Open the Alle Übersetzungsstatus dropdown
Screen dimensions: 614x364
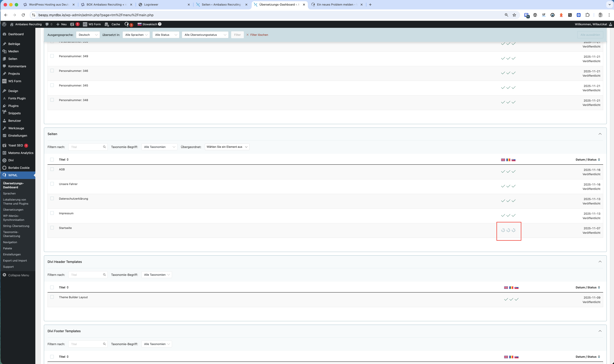point(205,35)
